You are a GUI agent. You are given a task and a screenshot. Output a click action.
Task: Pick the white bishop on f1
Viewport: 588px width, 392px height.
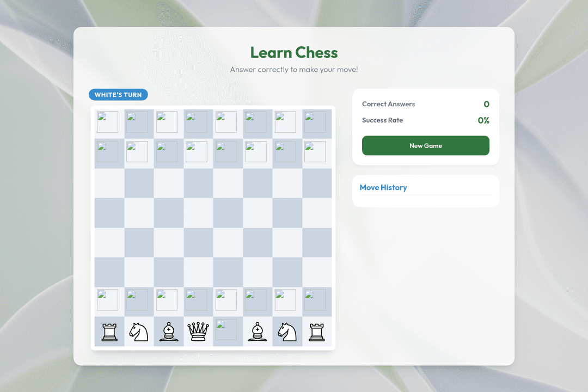tap(257, 332)
